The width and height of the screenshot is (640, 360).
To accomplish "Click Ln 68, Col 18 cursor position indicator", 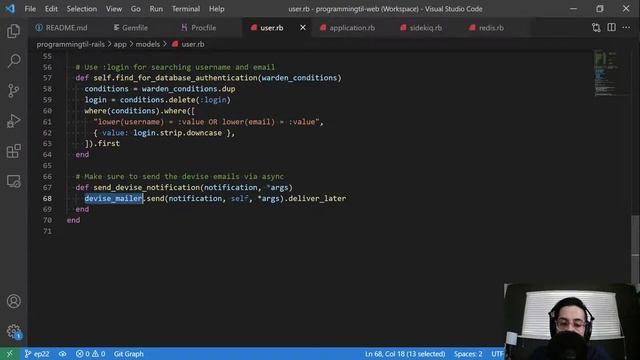I will click(405, 354).
